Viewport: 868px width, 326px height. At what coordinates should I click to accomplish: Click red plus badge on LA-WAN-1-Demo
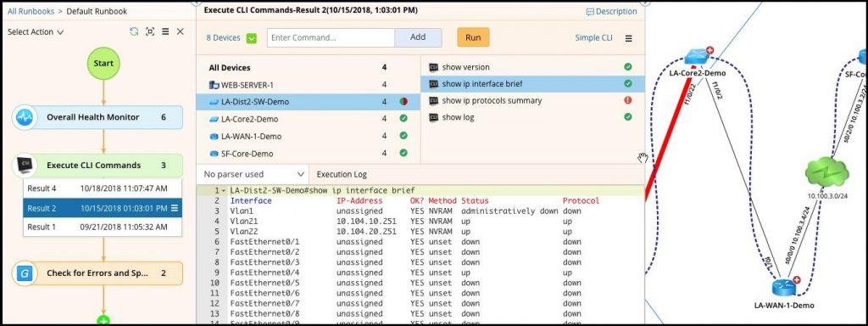point(797,280)
